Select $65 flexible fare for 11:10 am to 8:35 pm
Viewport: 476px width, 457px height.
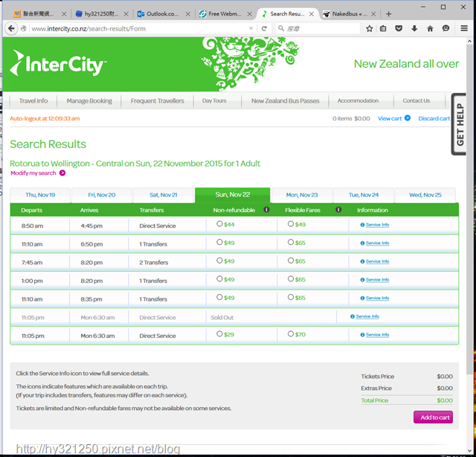click(291, 297)
